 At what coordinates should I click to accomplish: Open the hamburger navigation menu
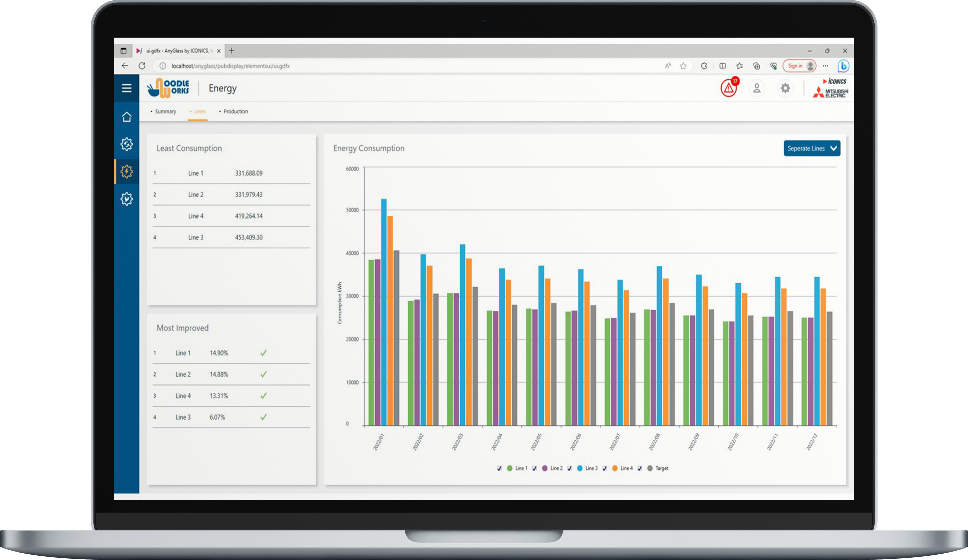[127, 88]
